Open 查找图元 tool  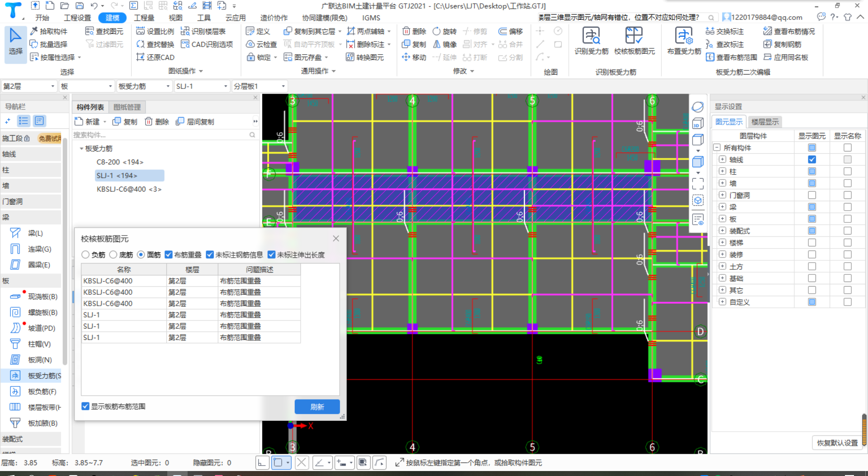coord(104,31)
